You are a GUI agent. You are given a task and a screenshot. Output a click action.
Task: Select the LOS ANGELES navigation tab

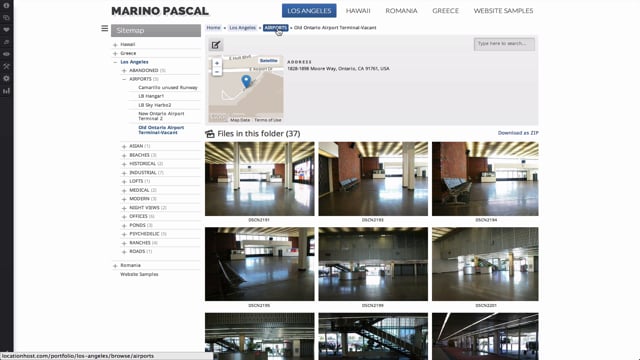click(309, 11)
